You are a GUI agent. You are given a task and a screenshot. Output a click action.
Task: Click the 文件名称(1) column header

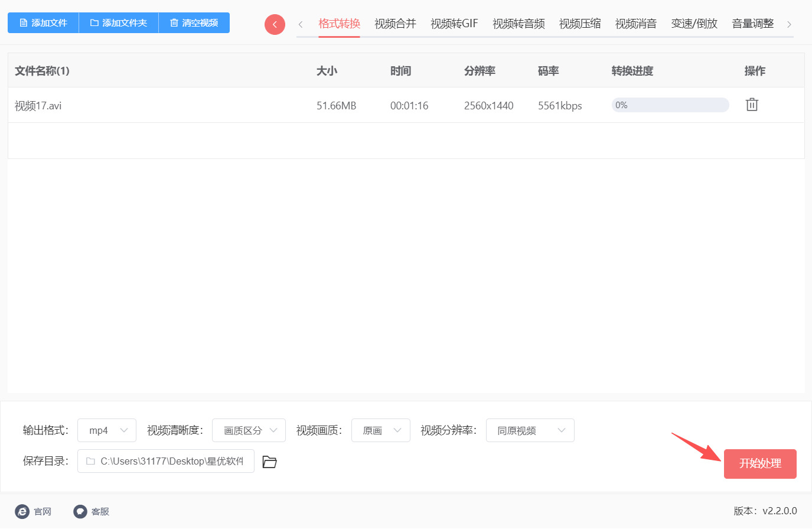pos(42,71)
